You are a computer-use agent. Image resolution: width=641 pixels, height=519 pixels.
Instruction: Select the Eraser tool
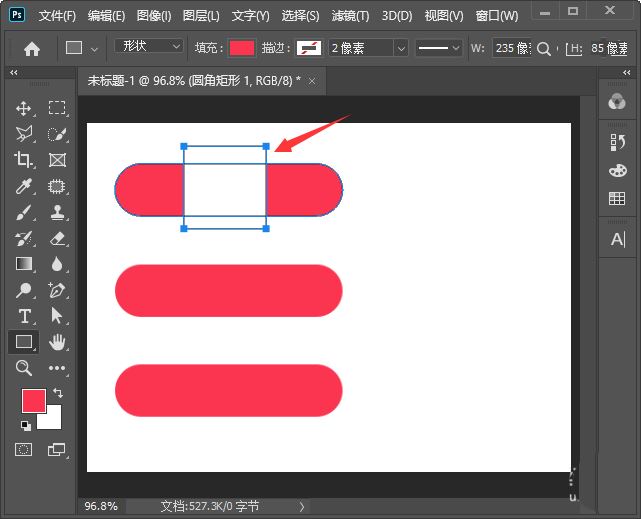(57, 239)
